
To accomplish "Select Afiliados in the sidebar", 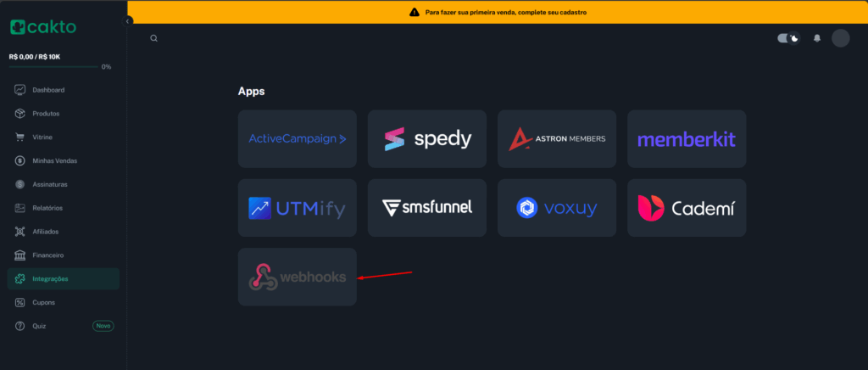I will pyautogui.click(x=46, y=232).
